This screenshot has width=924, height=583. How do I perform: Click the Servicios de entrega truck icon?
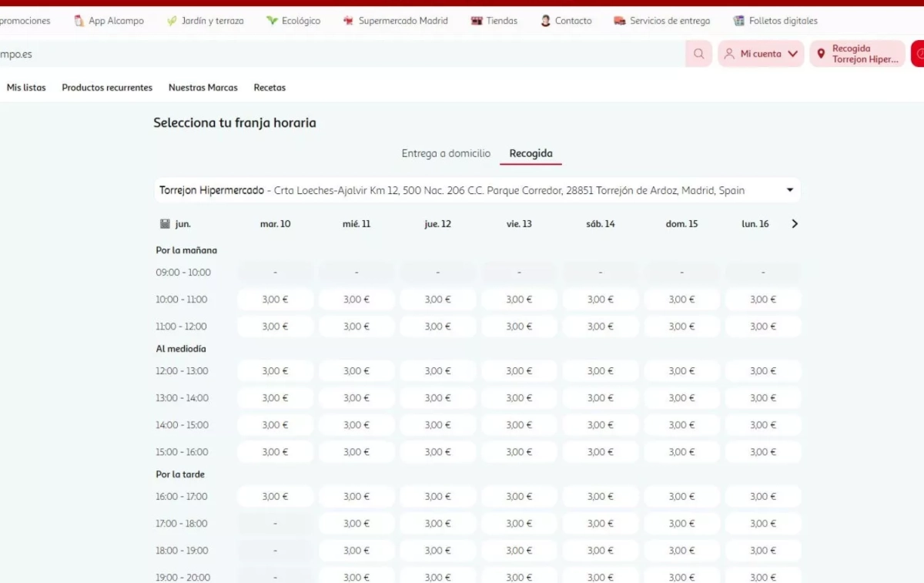620,21
